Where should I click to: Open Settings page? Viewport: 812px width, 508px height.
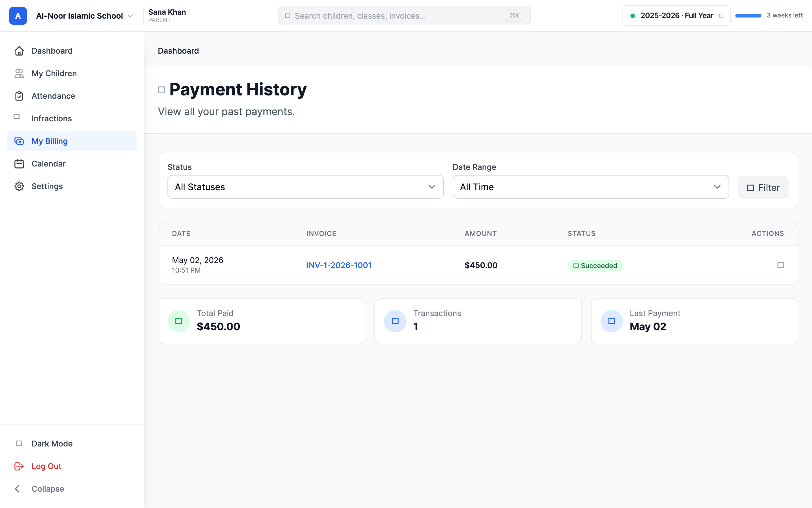[72, 186]
